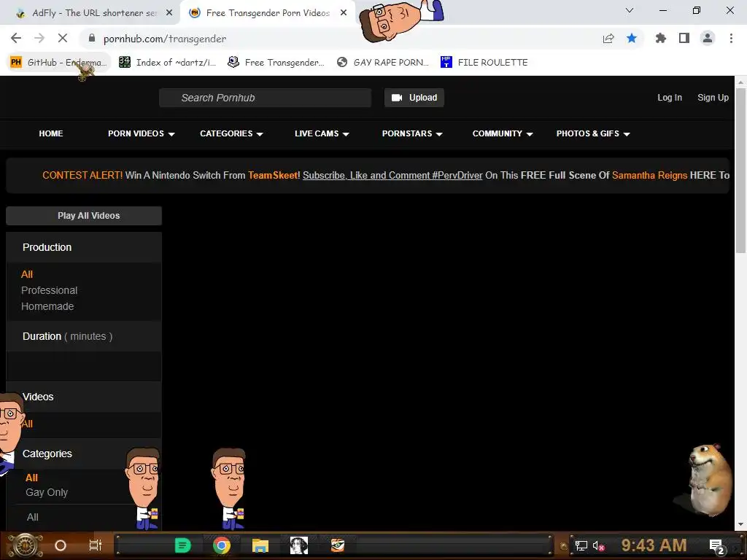
Task: Open Chrome from the taskbar
Action: coord(222,545)
